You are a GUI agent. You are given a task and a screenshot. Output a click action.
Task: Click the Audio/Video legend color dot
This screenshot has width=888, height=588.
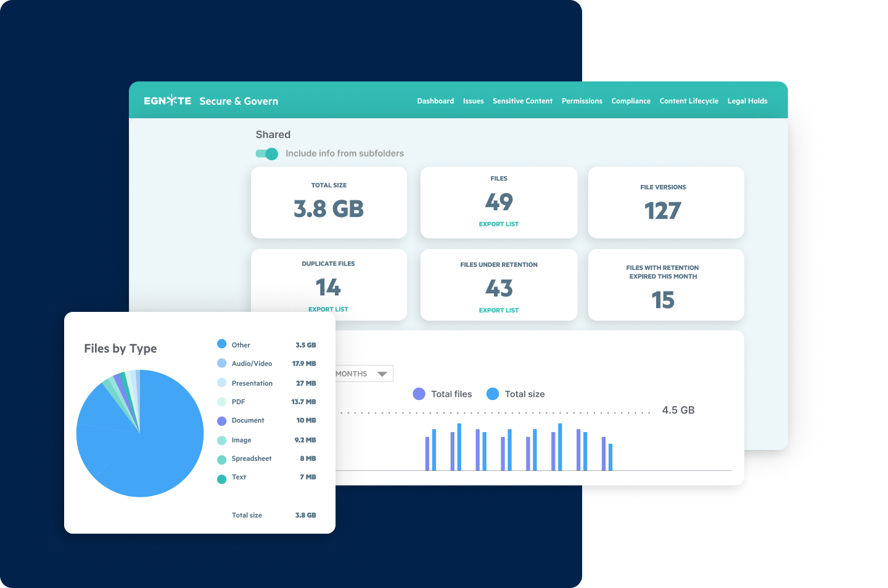[x=221, y=363]
